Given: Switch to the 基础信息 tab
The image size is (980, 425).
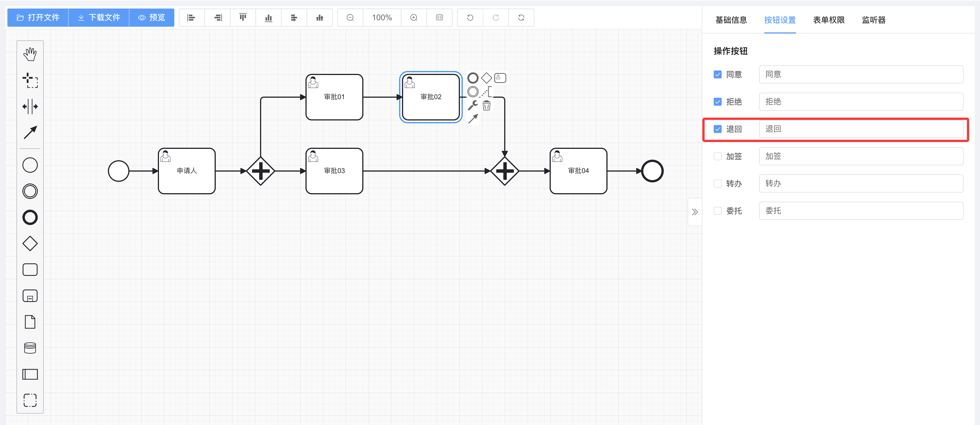Looking at the screenshot, I should click(x=731, y=20).
